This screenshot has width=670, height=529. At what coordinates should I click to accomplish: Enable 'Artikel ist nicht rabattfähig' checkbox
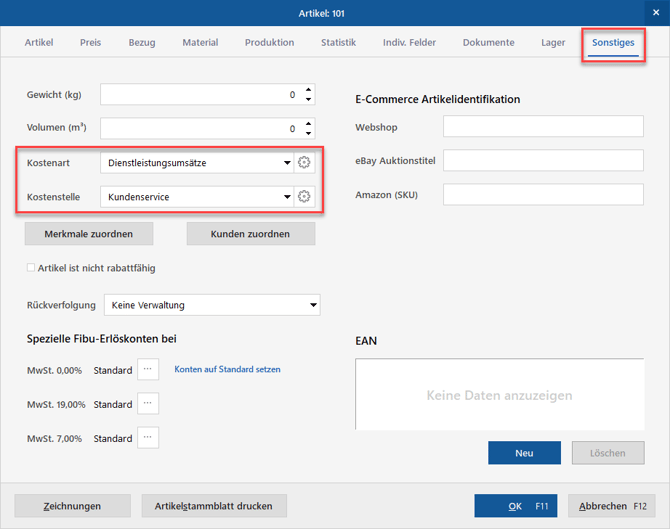[32, 268]
